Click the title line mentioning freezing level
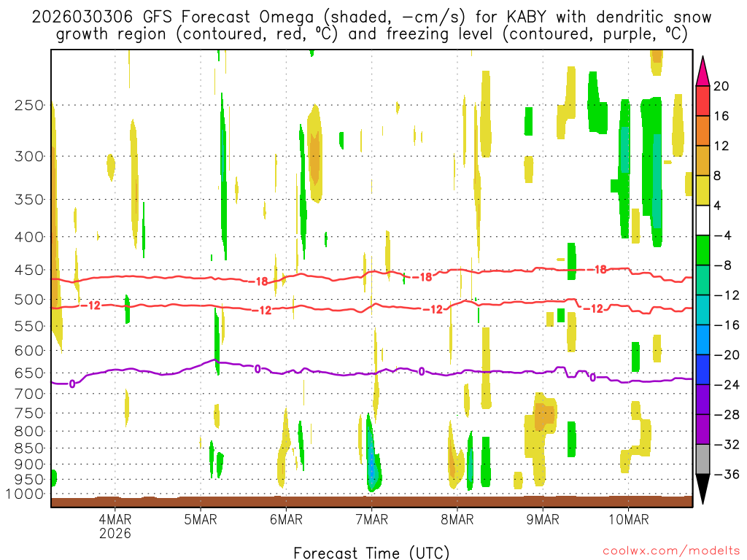The width and height of the screenshot is (747, 560). coord(371,34)
